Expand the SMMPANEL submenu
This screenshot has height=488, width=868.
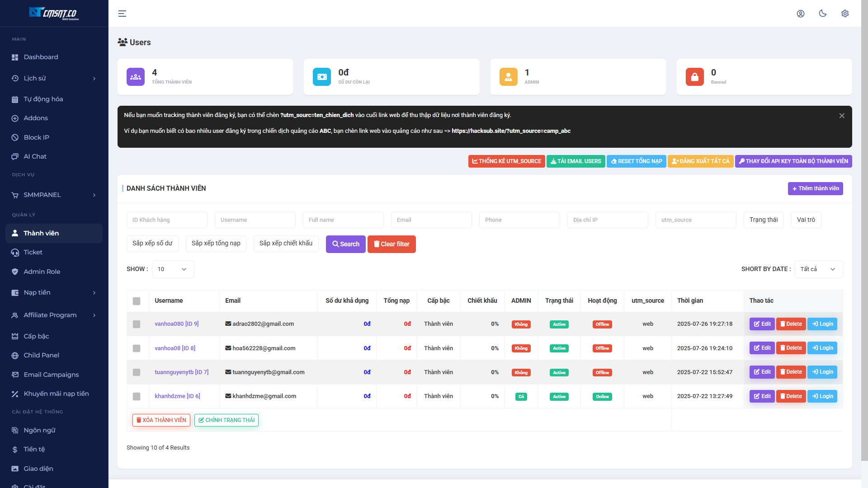pyautogui.click(x=54, y=195)
